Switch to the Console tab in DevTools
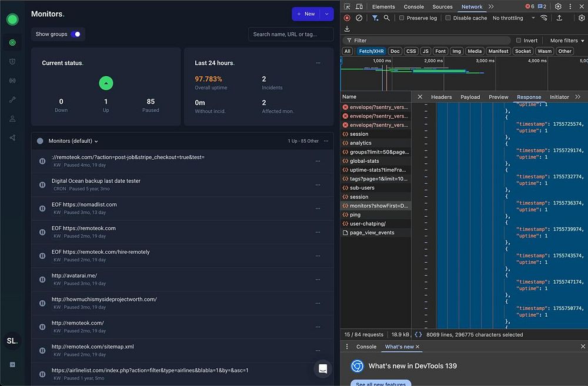This screenshot has width=588, height=386. tap(413, 6)
